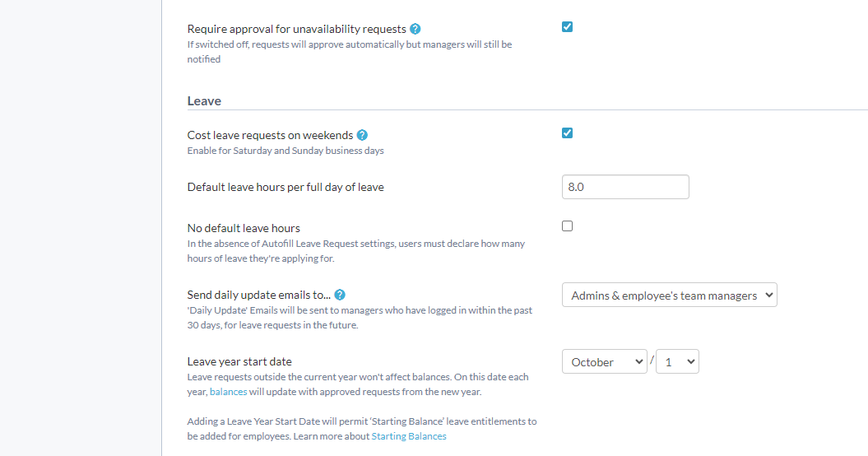The width and height of the screenshot is (868, 456).
Task: Click Default leave hours per full day label
Action: click(285, 188)
